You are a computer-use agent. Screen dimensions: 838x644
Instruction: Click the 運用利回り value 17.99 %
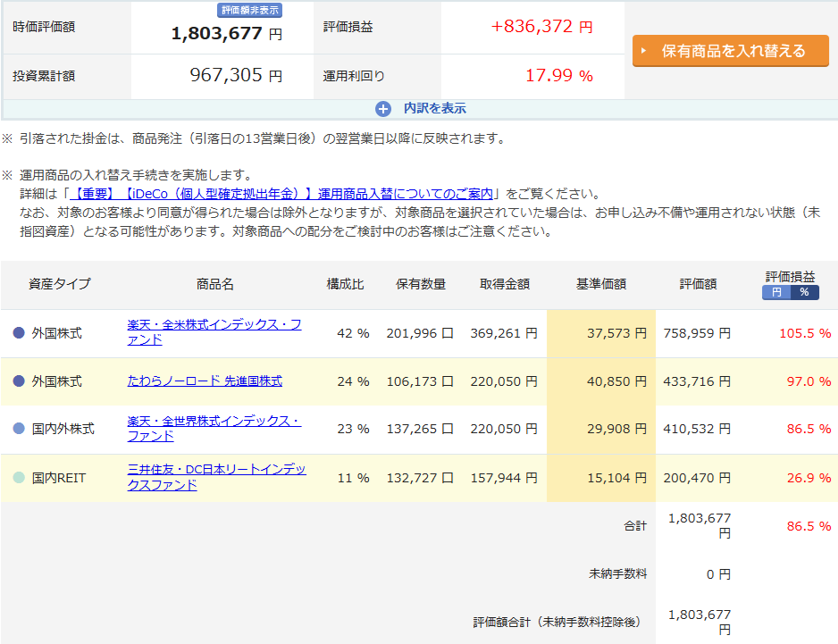[x=558, y=76]
